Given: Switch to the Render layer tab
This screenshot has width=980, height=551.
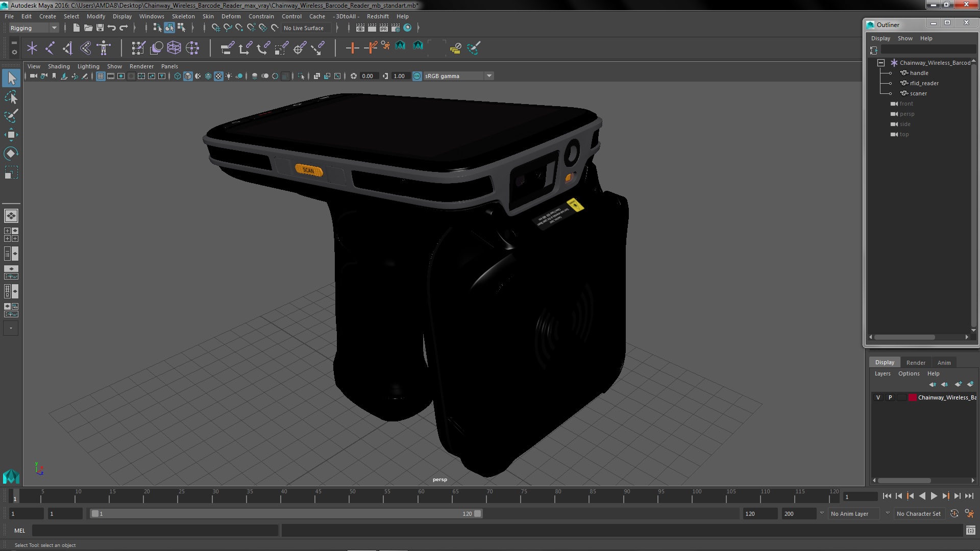Looking at the screenshot, I should 916,363.
